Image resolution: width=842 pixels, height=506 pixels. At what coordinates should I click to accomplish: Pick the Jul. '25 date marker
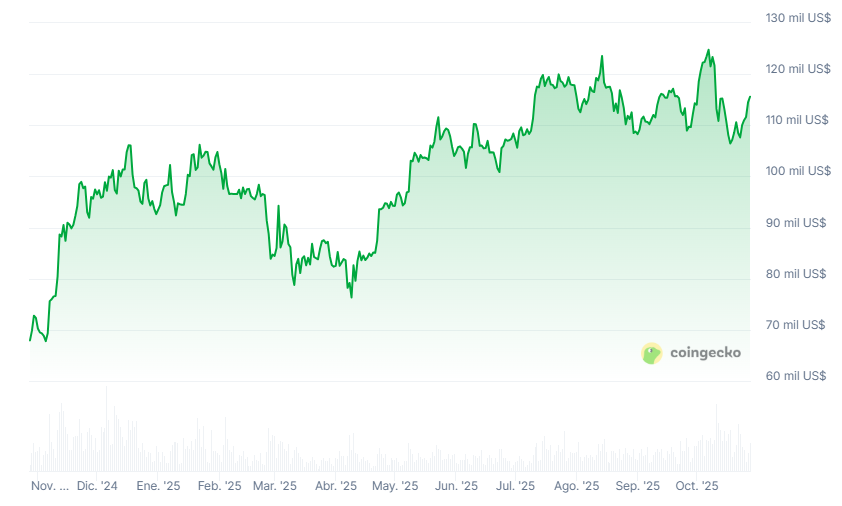[517, 486]
